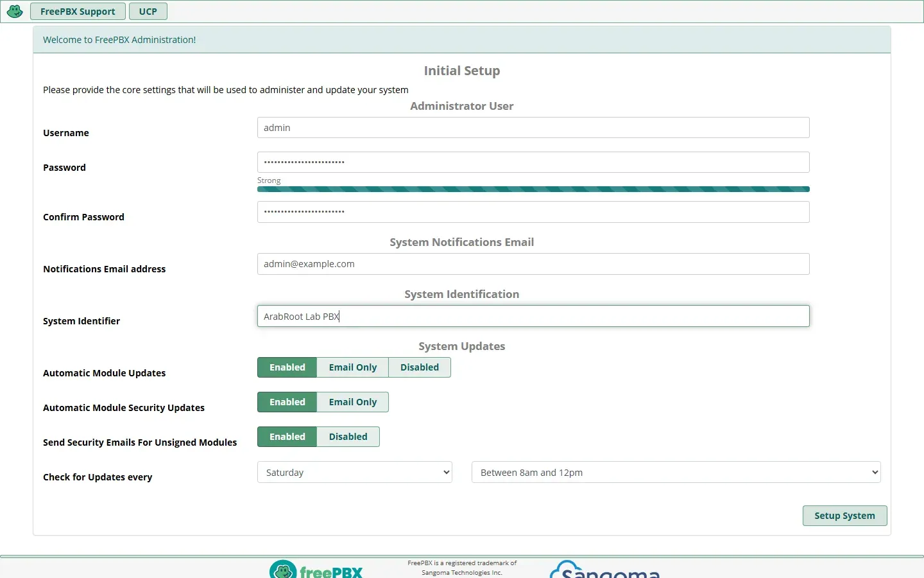Click the FreePBX frog icon in top bar
924x578 pixels.
coord(15,12)
